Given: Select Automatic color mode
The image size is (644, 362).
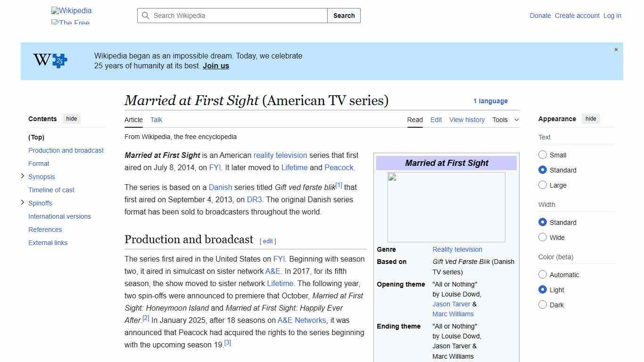Looking at the screenshot, I should 543,274.
